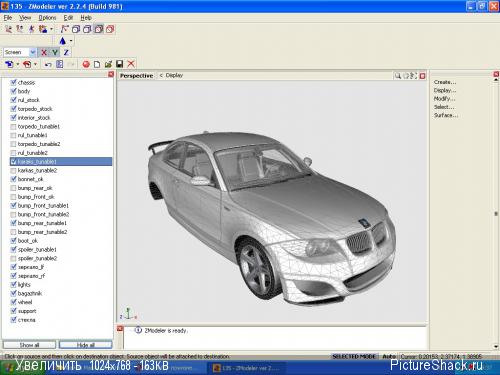Expand the Surface... commands group
This screenshot has height=375, width=500.
446,115
